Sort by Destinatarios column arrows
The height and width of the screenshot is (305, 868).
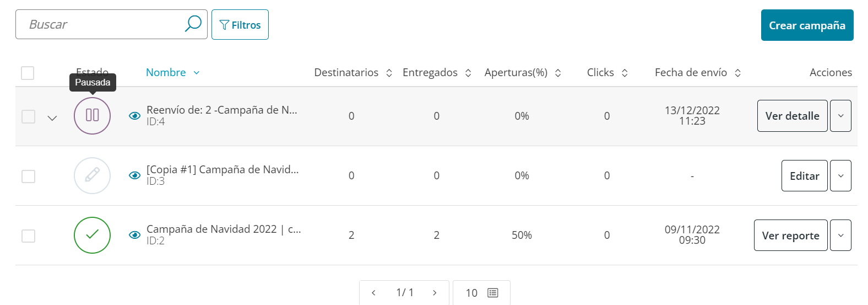(389, 73)
